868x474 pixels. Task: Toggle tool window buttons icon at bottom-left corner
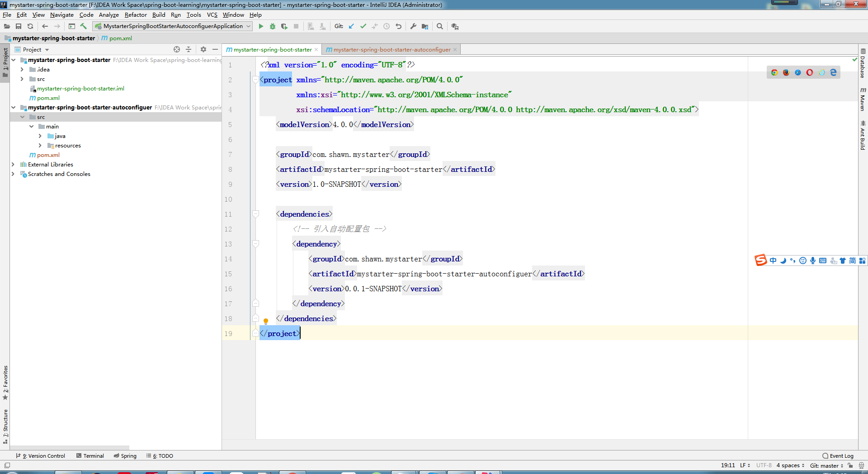7,465
